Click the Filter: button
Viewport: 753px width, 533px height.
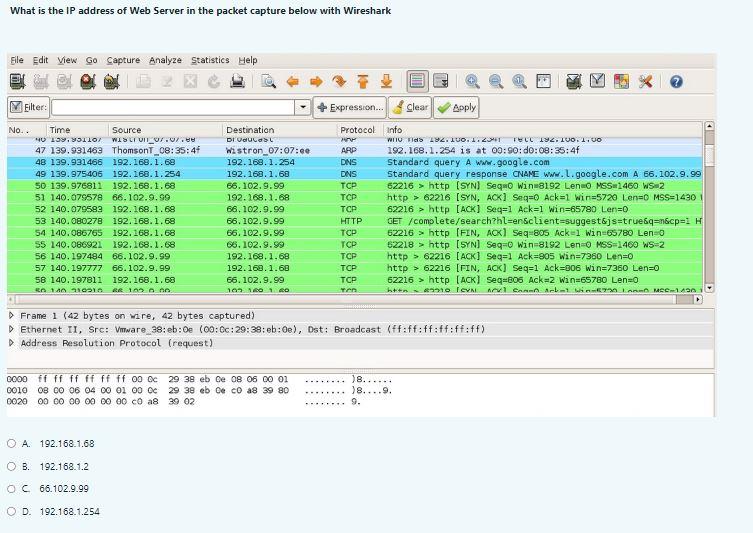[x=28, y=107]
